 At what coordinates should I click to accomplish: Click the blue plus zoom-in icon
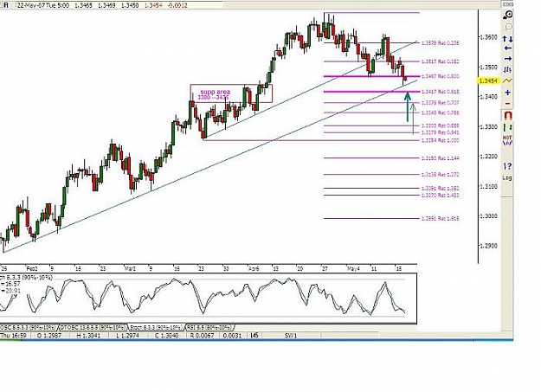507,93
